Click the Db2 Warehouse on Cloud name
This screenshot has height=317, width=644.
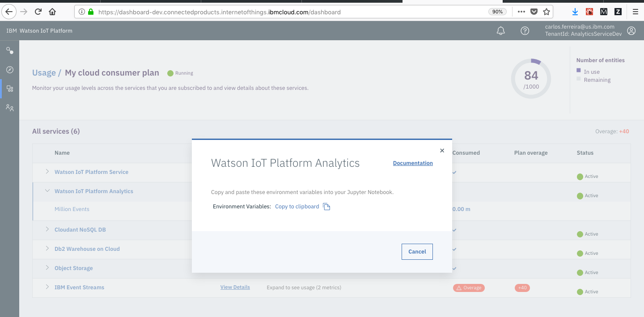tap(87, 249)
